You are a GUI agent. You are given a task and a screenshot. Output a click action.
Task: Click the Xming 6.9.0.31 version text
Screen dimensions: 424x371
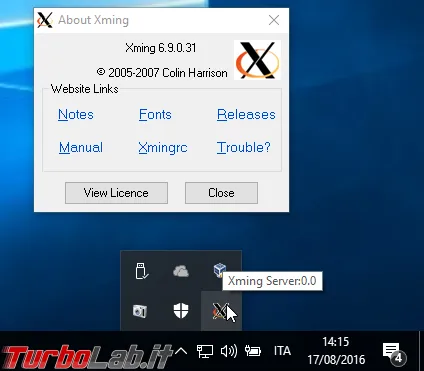[161, 48]
